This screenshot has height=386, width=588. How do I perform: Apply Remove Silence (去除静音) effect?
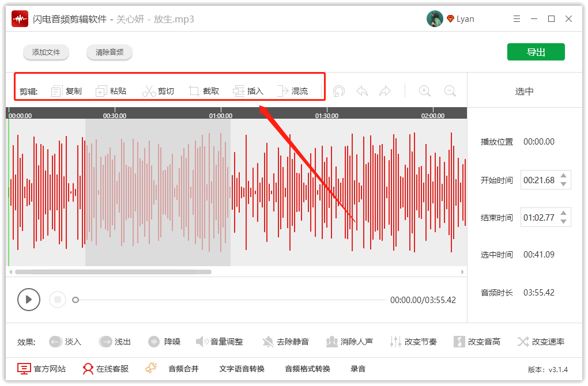285,342
